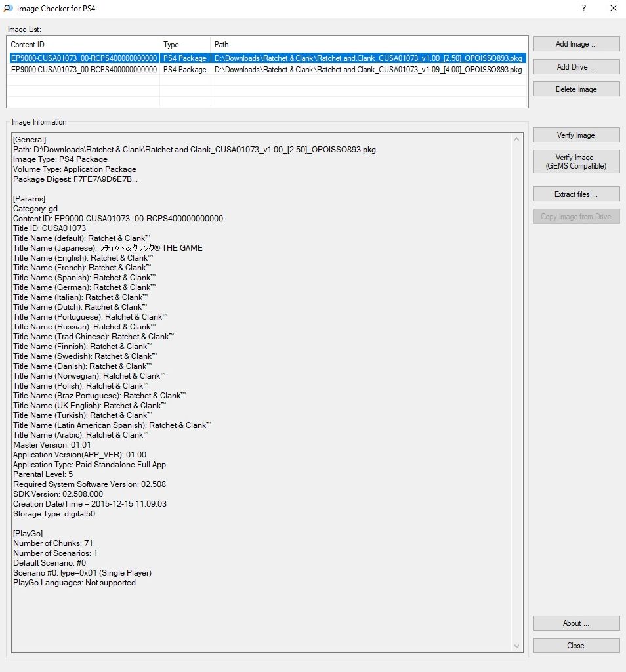This screenshot has height=672, width=626.
Task: Click the Package Digest line
Action: [x=75, y=179]
